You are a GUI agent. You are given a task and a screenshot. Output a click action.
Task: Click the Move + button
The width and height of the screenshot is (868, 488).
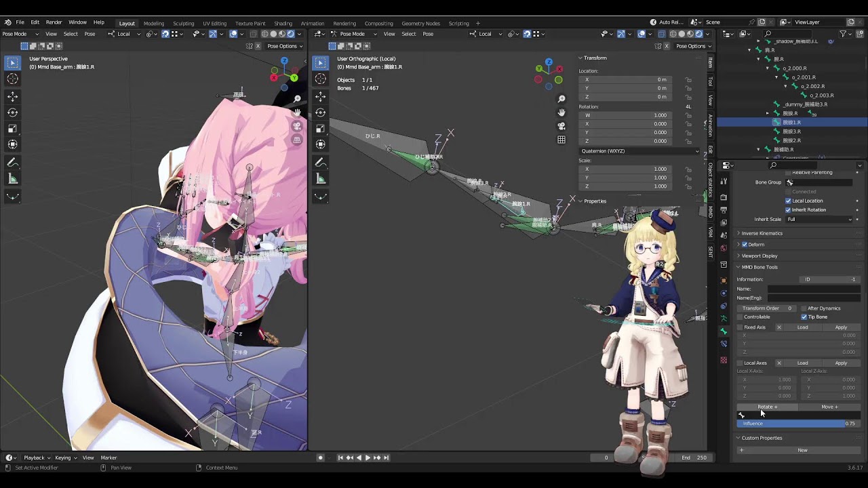[829, 407]
